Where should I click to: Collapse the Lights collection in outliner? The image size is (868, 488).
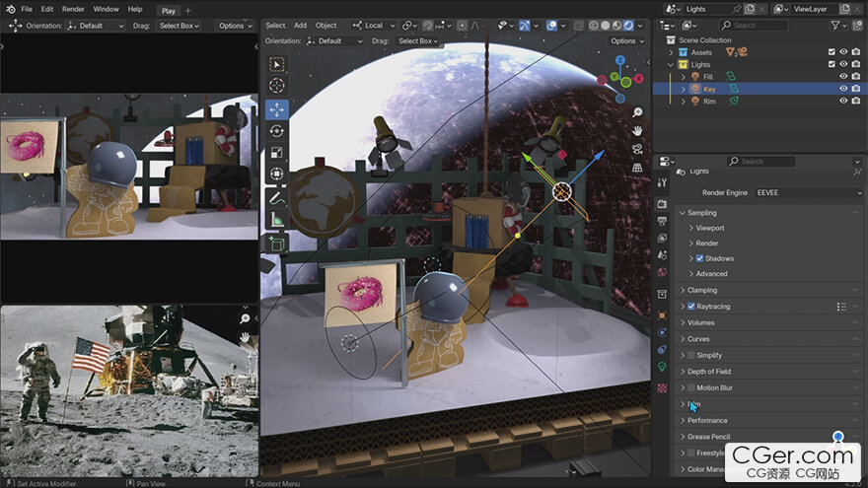[671, 65]
